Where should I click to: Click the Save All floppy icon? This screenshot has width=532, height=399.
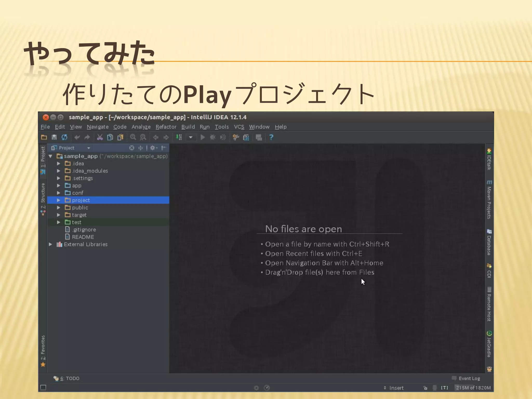[54, 137]
